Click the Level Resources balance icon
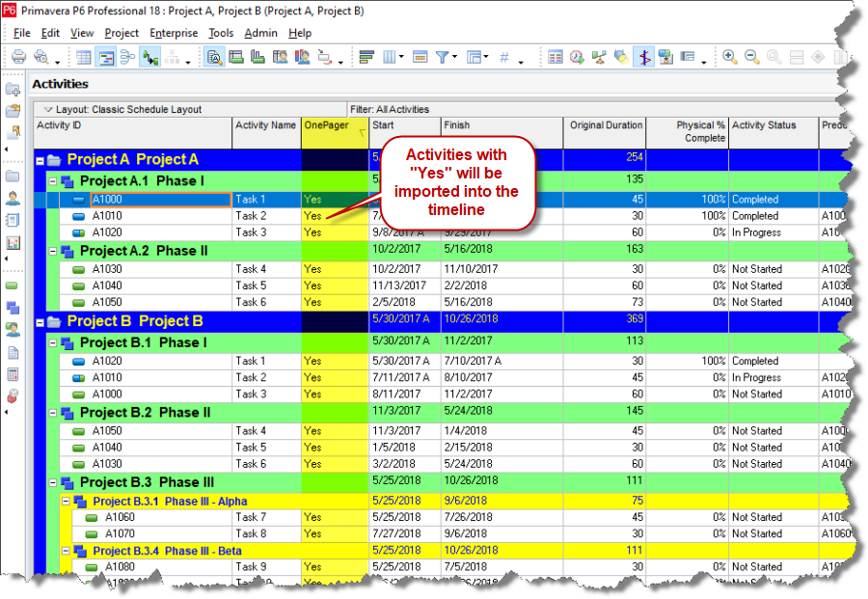Image resolution: width=868 pixels, height=599 pixels. pos(599,57)
